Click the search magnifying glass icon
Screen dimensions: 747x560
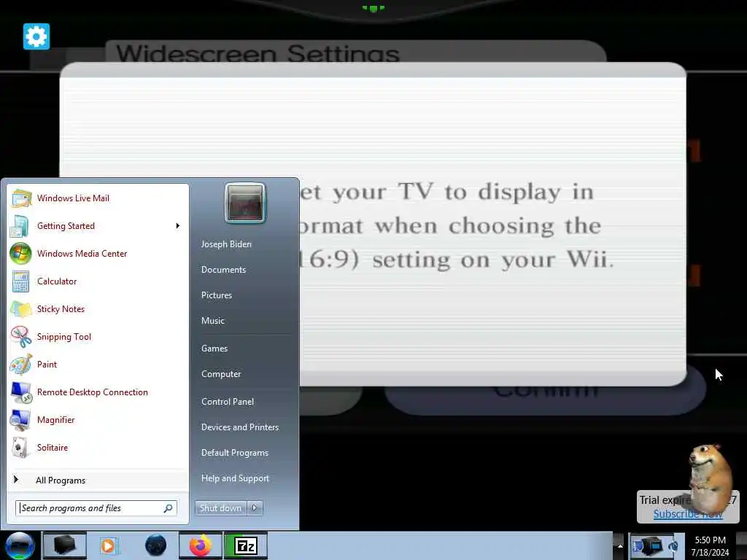pos(168,508)
